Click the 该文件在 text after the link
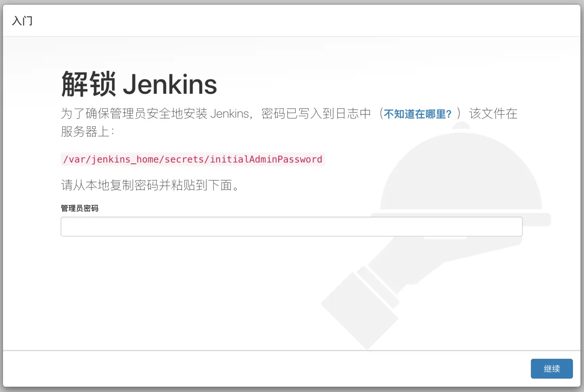The image size is (584, 392). pyautogui.click(x=493, y=114)
